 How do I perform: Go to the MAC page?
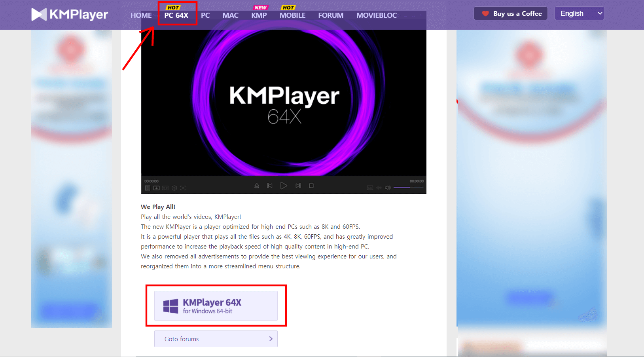tap(231, 15)
